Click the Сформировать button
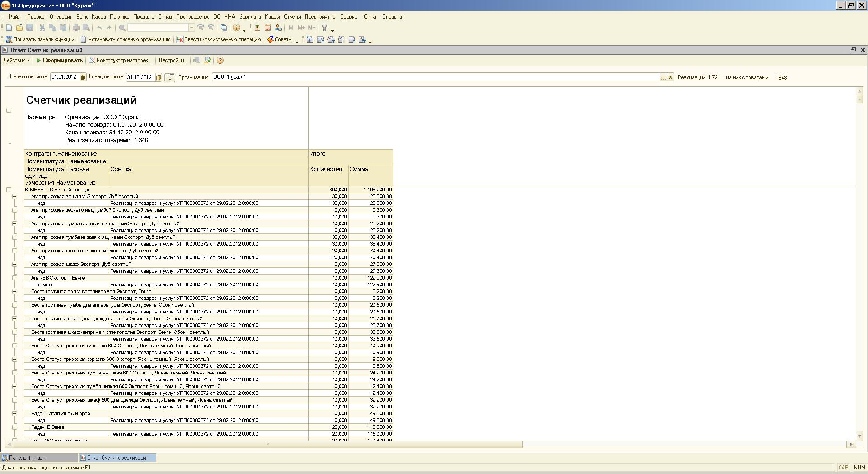 click(x=60, y=60)
